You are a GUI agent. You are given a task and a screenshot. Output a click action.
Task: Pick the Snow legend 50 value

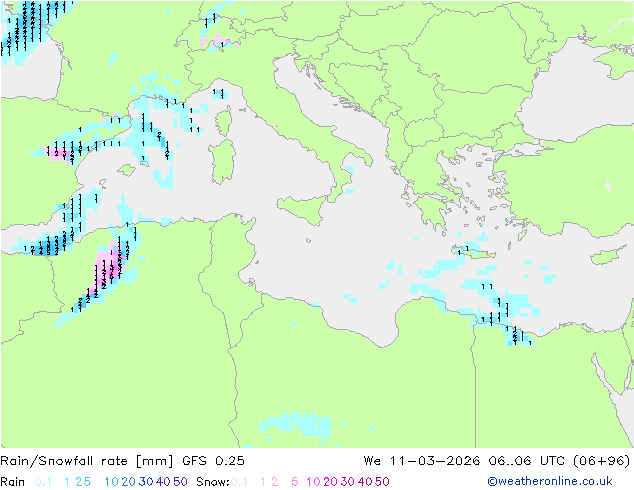pyautogui.click(x=382, y=482)
